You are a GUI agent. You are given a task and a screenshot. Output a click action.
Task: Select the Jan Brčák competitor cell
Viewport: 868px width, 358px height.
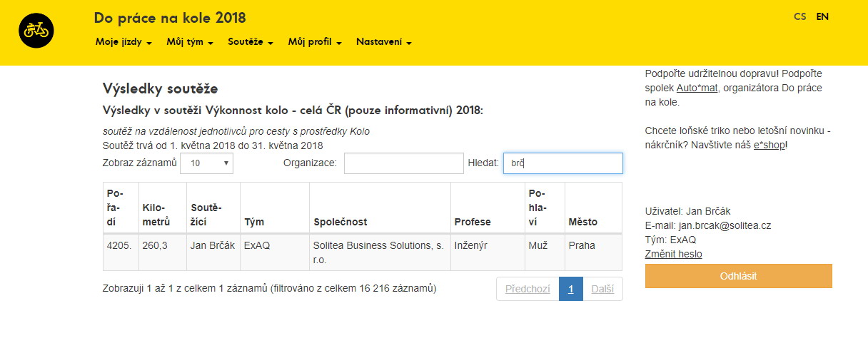(213, 252)
